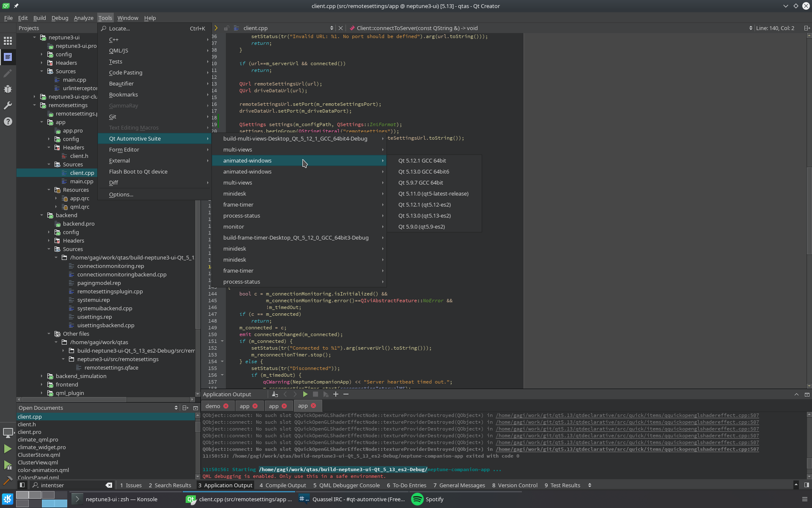The width and height of the screenshot is (812, 508).
Task: Expand the neptune3-ui-qsr-cluster project node
Action: [35, 97]
